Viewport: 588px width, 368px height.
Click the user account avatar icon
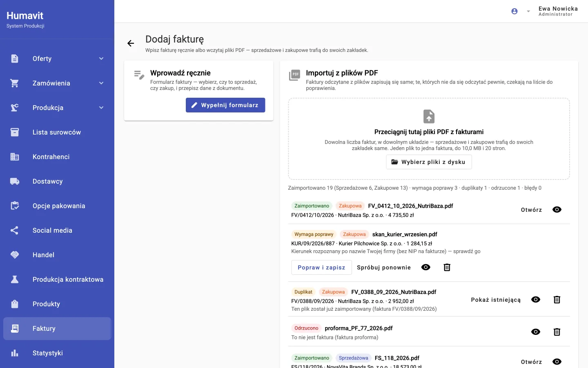click(x=514, y=11)
